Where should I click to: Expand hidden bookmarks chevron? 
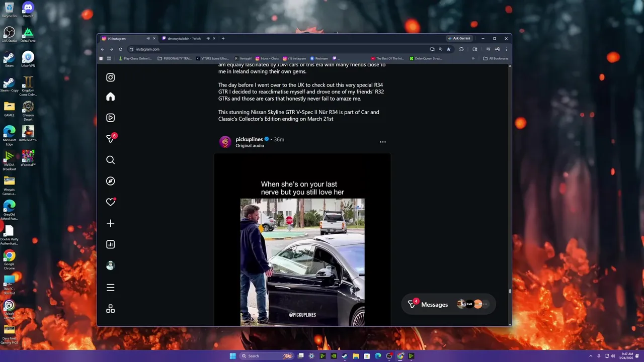pos(473,58)
